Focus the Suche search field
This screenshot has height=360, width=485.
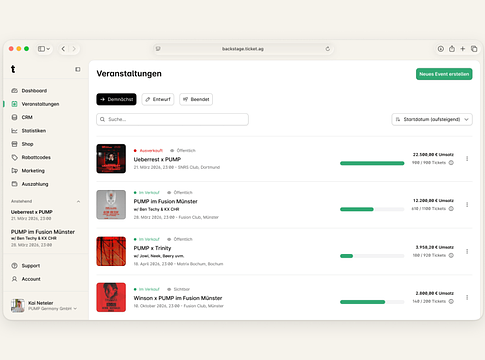tap(172, 119)
